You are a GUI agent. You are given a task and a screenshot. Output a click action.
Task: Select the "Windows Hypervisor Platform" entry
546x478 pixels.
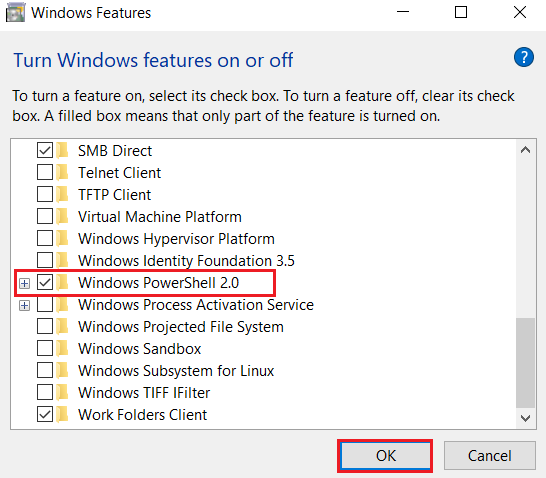click(176, 238)
